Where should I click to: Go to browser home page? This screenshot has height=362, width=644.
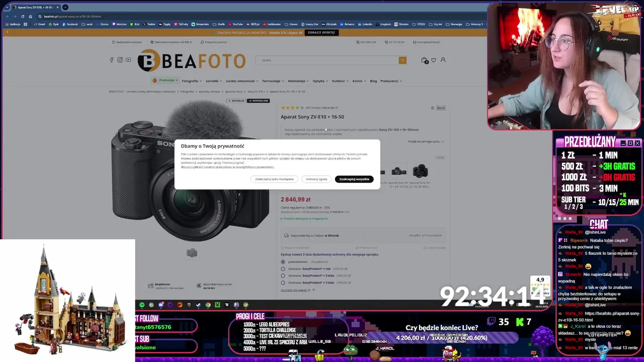pos(30,16)
